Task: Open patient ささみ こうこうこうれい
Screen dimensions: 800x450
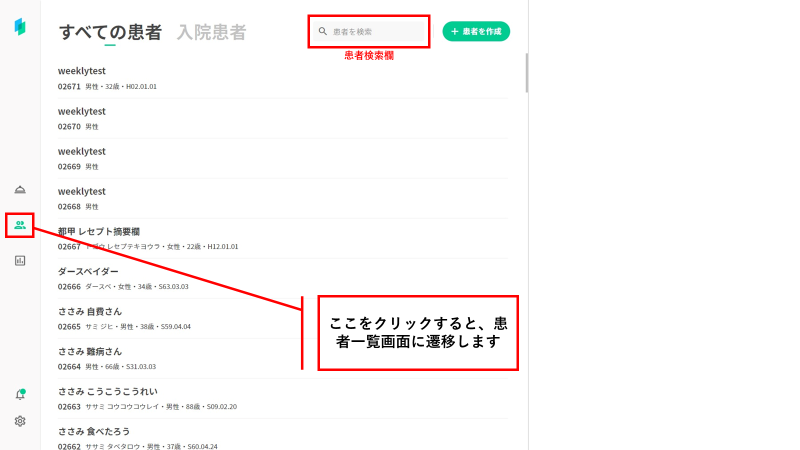Action: pyautogui.click(x=283, y=399)
